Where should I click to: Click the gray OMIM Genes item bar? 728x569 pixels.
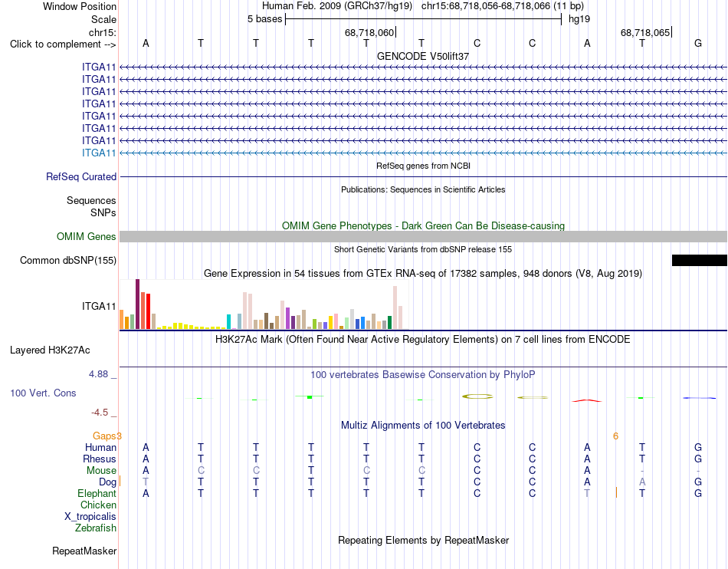[423, 236]
